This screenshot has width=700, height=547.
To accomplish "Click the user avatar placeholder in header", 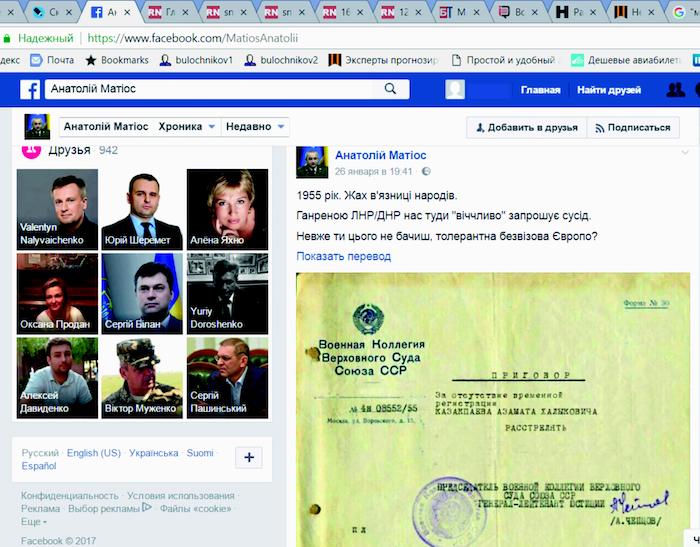I will [455, 90].
